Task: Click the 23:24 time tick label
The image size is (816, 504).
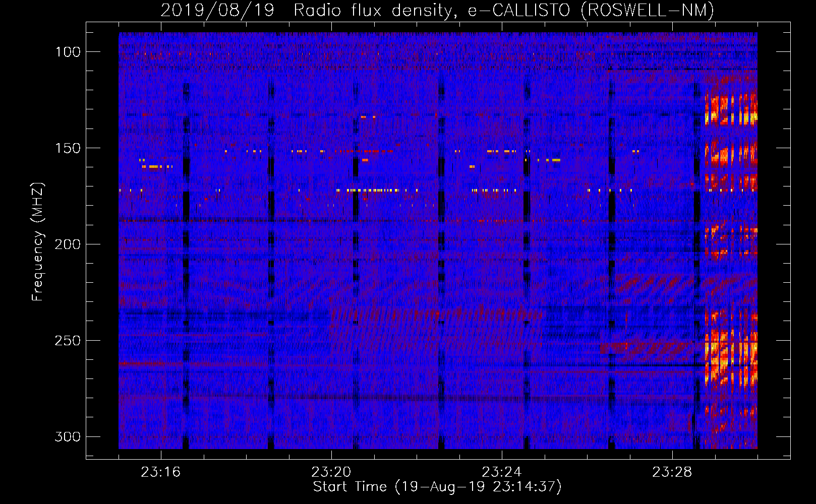Action: (502, 472)
